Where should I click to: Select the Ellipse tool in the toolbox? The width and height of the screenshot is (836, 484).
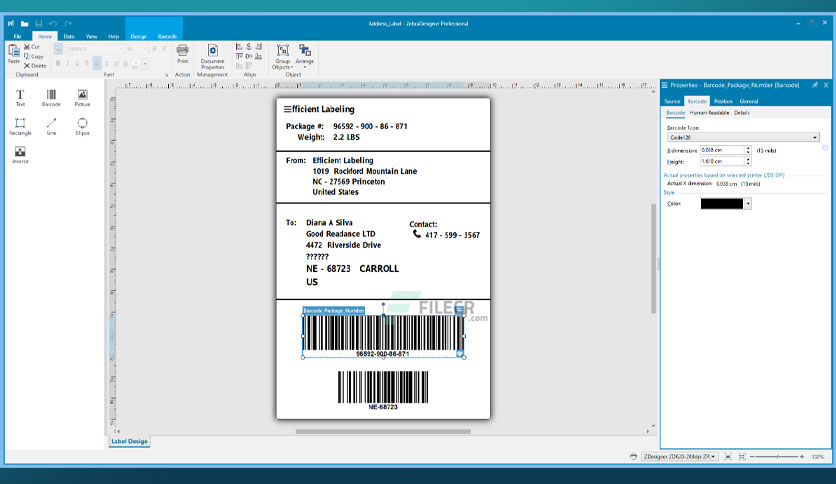coord(82,126)
